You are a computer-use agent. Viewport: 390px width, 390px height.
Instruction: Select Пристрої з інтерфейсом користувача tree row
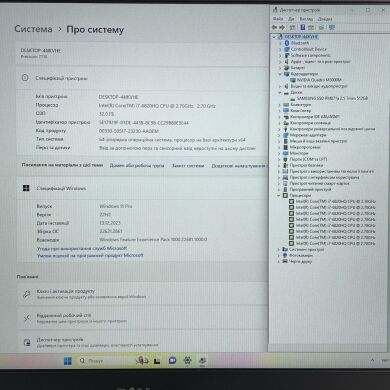tap(324, 177)
